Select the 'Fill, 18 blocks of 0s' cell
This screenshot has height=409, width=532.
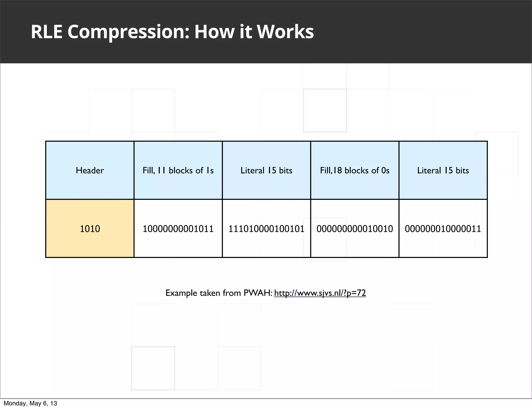[x=355, y=170]
